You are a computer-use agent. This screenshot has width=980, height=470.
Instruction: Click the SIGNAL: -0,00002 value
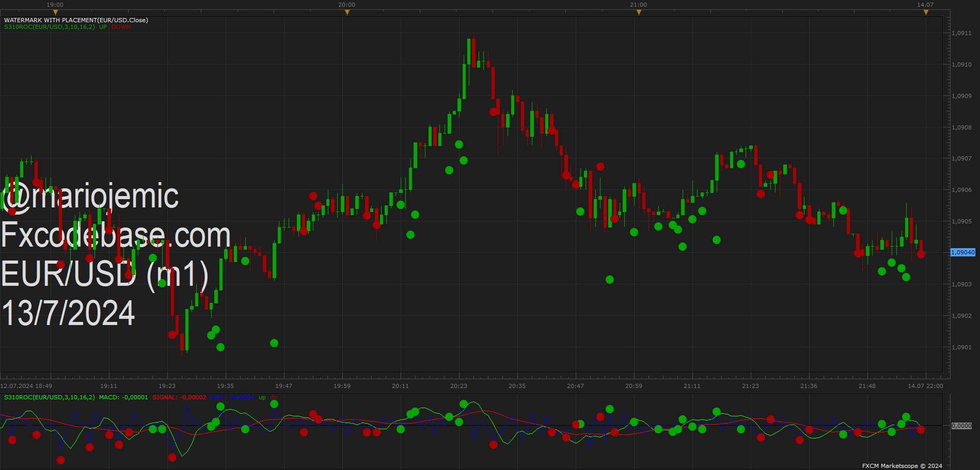click(x=179, y=397)
